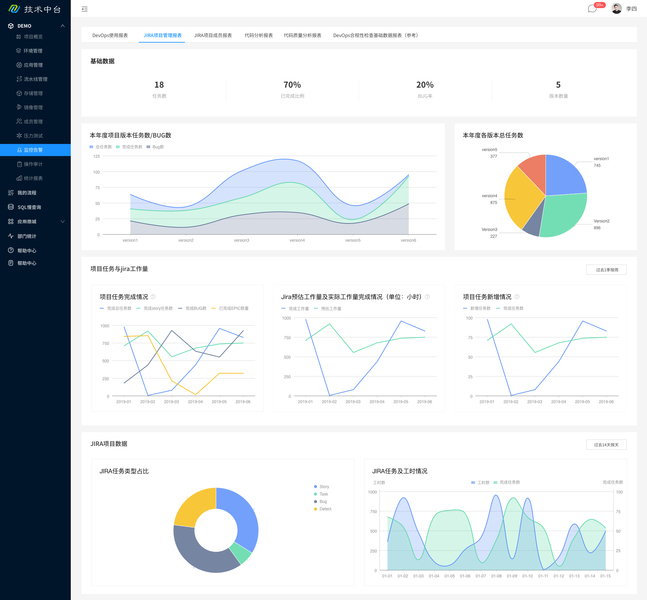This screenshot has height=600, width=647.
Task: Toggle 新增任务数 legend in 项目任务新增情况
Action: pyautogui.click(x=477, y=308)
